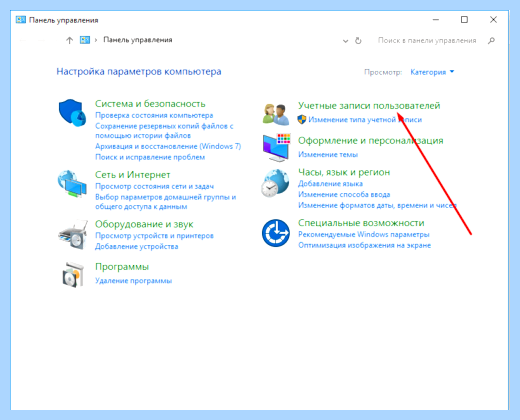520x420 pixels.
Task: Click the search magnifier icon
Action: click(x=491, y=41)
